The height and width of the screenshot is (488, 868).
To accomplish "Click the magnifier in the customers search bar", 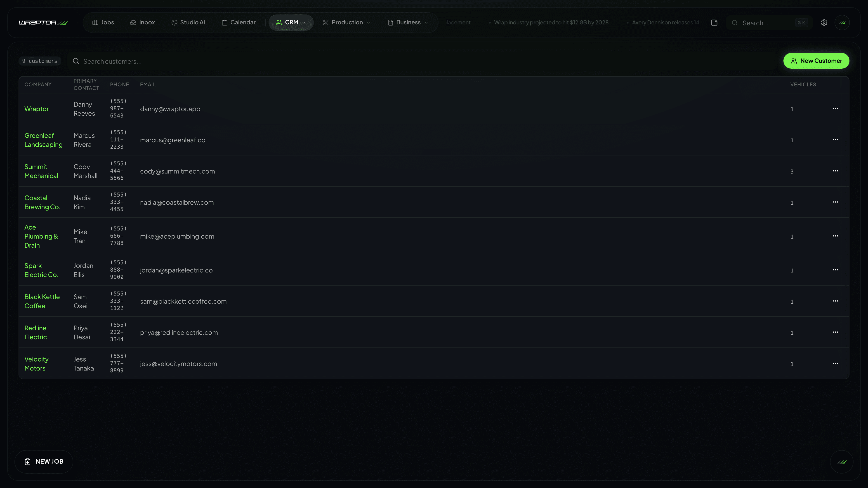I will click(x=76, y=61).
